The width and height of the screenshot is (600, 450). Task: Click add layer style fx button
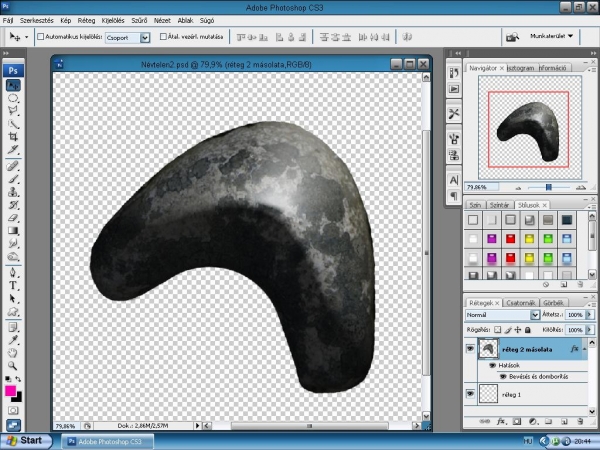500,422
